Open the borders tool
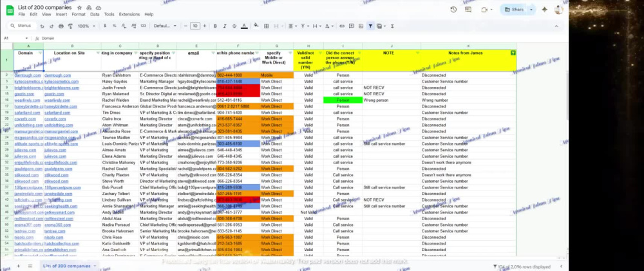644x271 pixels. 266,26
